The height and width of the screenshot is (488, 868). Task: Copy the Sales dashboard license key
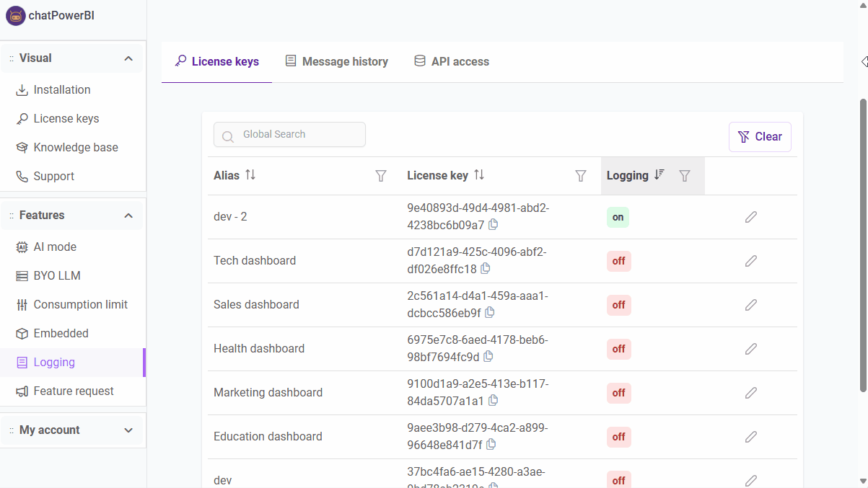(490, 312)
